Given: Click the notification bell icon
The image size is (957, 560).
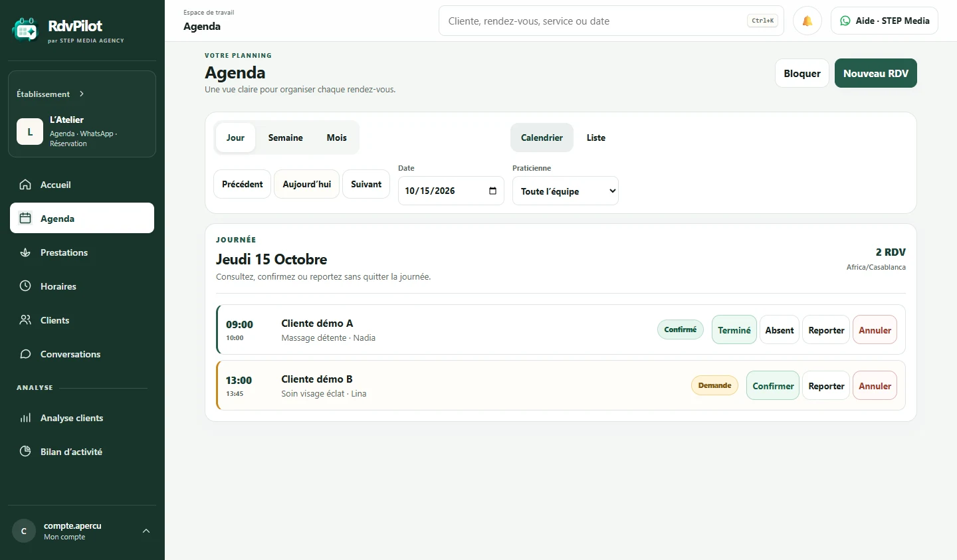Looking at the screenshot, I should tap(807, 21).
